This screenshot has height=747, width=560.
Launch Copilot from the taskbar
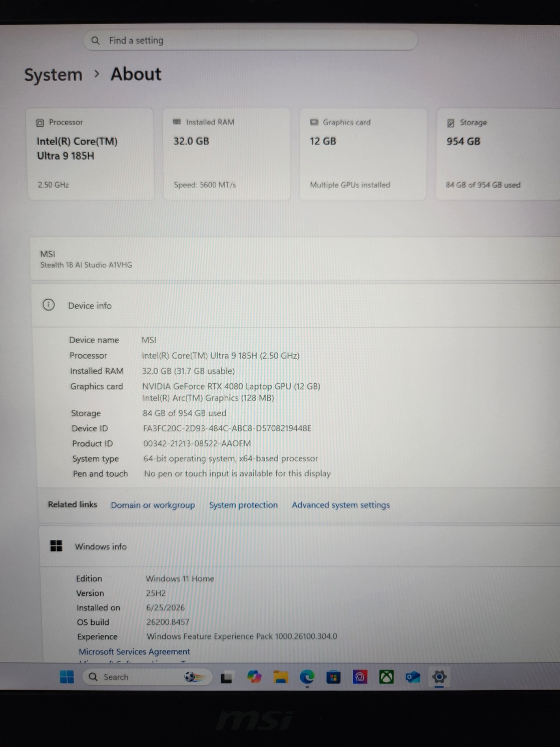tap(254, 677)
